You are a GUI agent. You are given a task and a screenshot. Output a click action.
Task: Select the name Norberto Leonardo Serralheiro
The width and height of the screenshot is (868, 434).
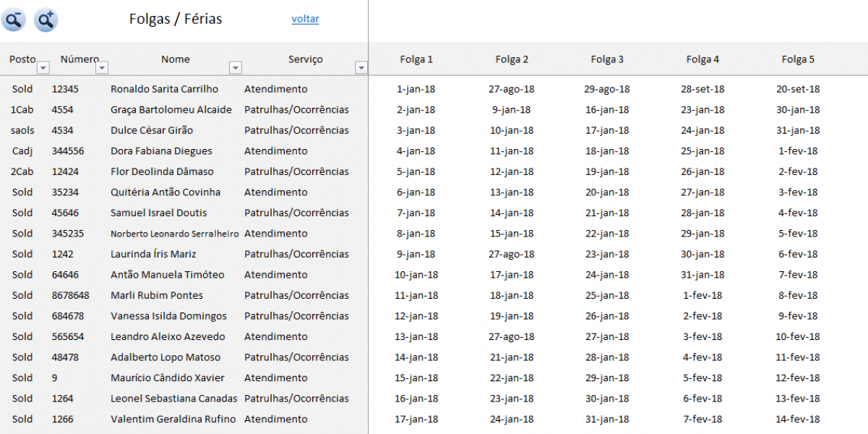pyautogui.click(x=174, y=234)
